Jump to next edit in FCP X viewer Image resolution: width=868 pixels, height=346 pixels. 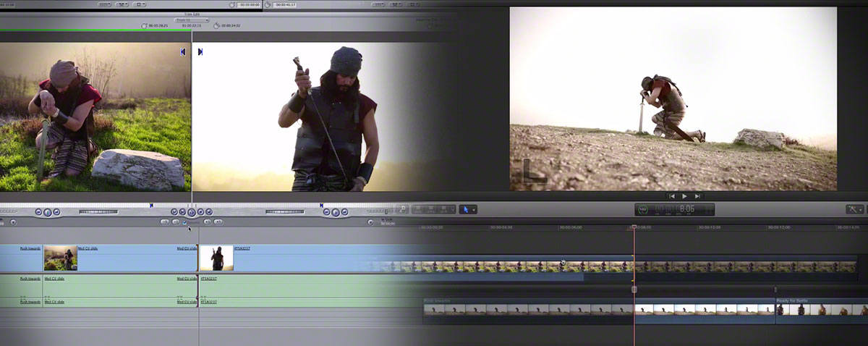coord(697,196)
